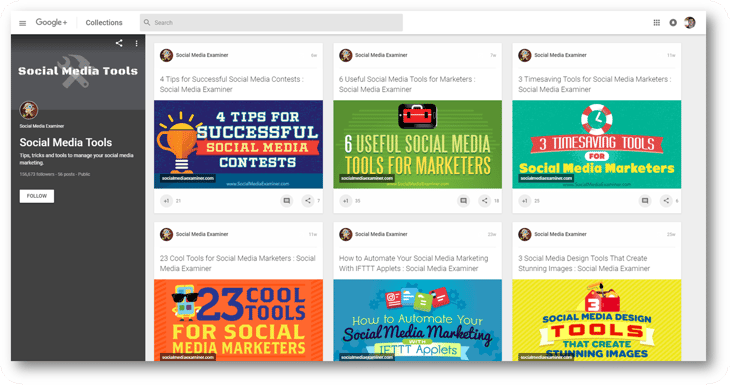The image size is (730, 385).
Task: Click author avatar on 4 Tips contests post
Action: click(x=166, y=55)
